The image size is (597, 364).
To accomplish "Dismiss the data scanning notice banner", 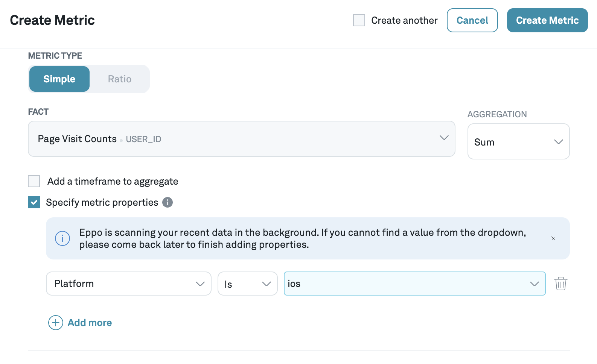I will click(x=553, y=238).
